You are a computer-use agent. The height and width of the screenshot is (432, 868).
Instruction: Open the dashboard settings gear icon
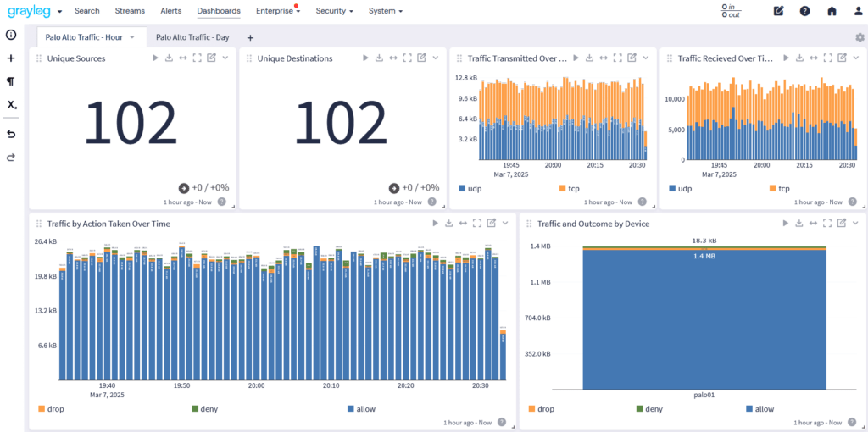coord(860,37)
